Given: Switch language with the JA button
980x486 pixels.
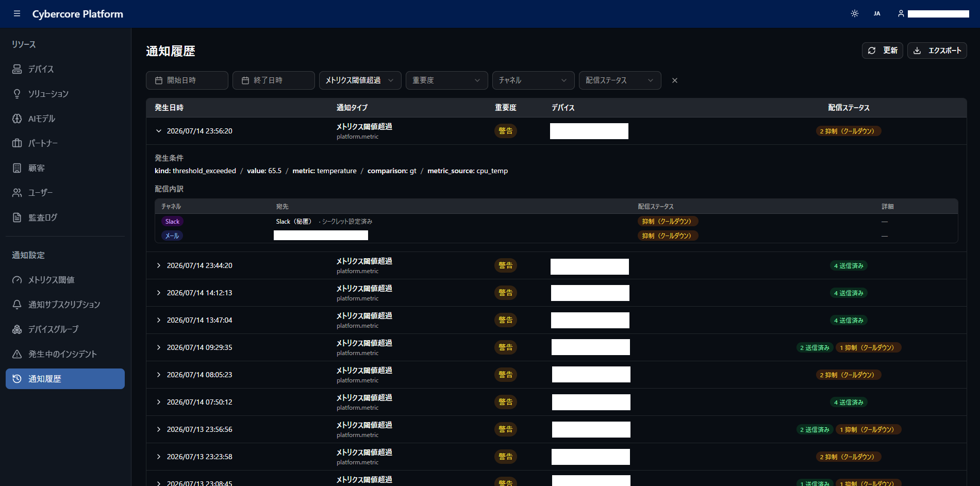Looking at the screenshot, I should (x=877, y=14).
